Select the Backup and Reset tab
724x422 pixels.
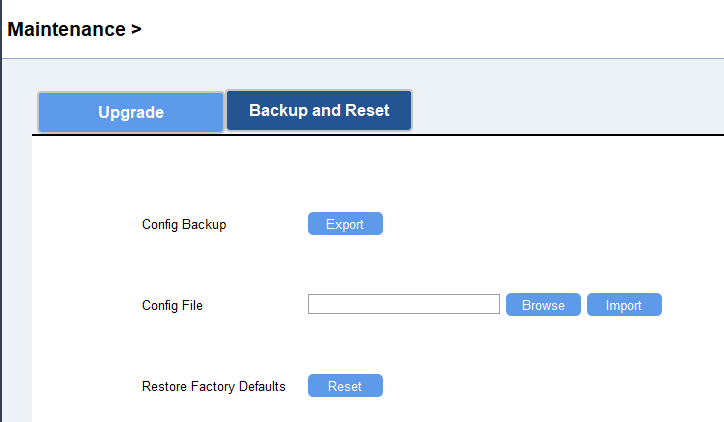(x=319, y=110)
